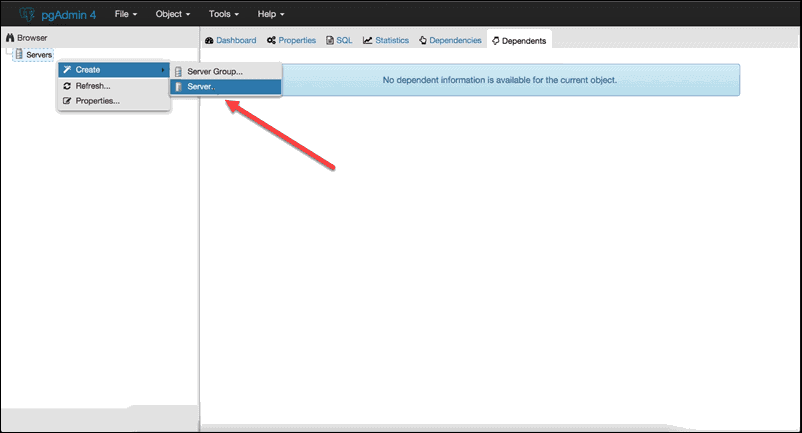The image size is (802, 433).
Task: Click the Properties tab gears icon
Action: [x=271, y=40]
